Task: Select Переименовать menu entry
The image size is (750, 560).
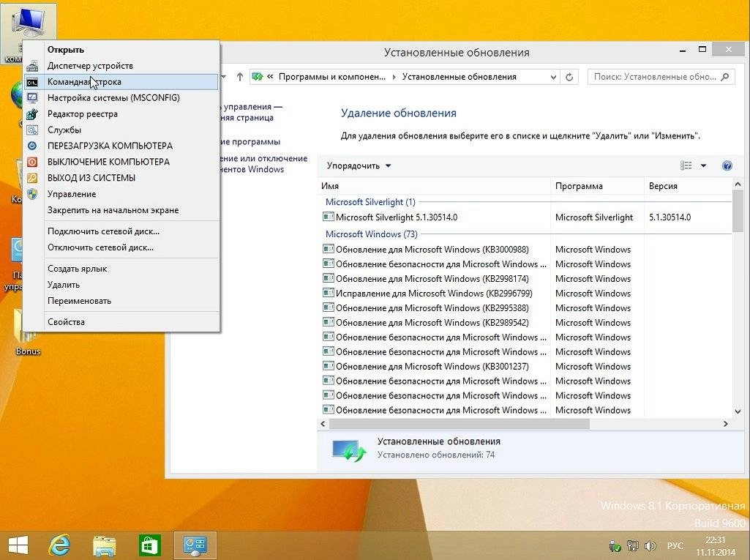Action: (x=122, y=301)
